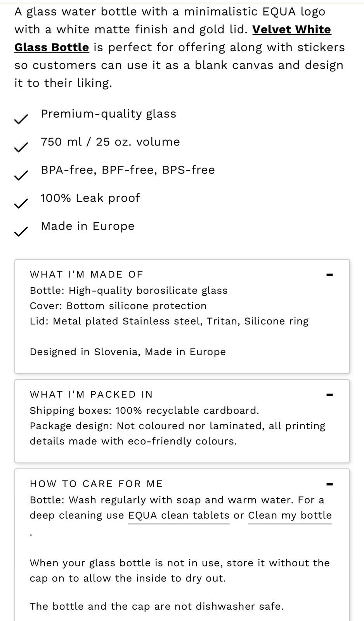
Task: Open the EQUA clean tablets link
Action: coord(179,515)
